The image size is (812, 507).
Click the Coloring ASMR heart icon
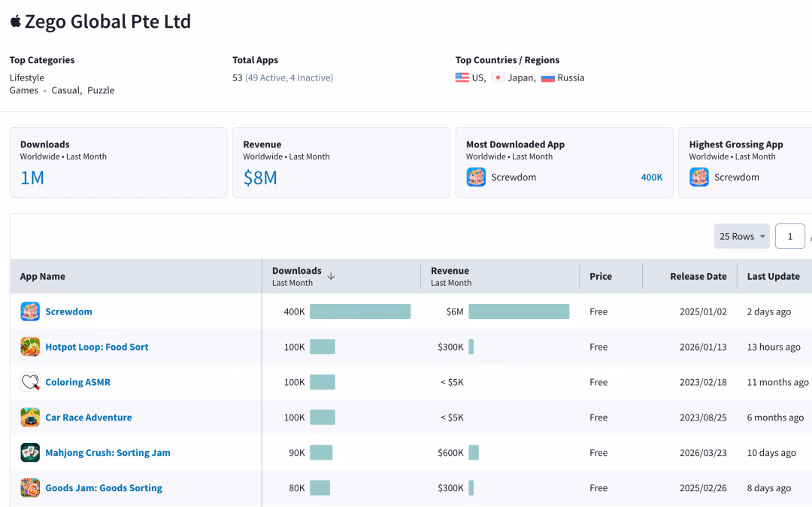click(x=30, y=382)
